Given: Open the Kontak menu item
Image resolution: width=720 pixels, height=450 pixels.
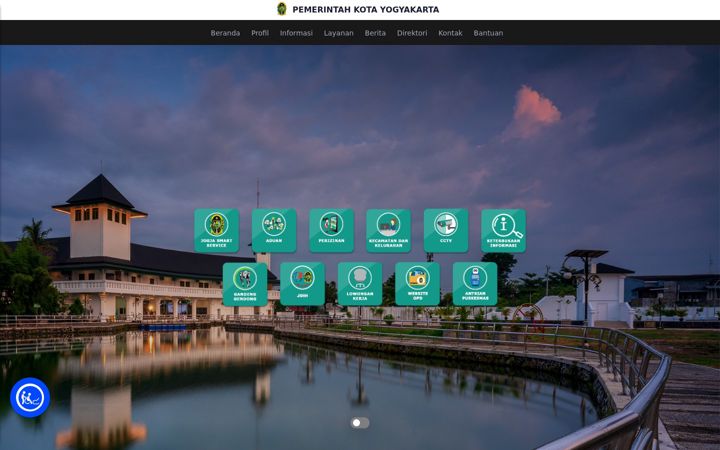Looking at the screenshot, I should tap(450, 33).
